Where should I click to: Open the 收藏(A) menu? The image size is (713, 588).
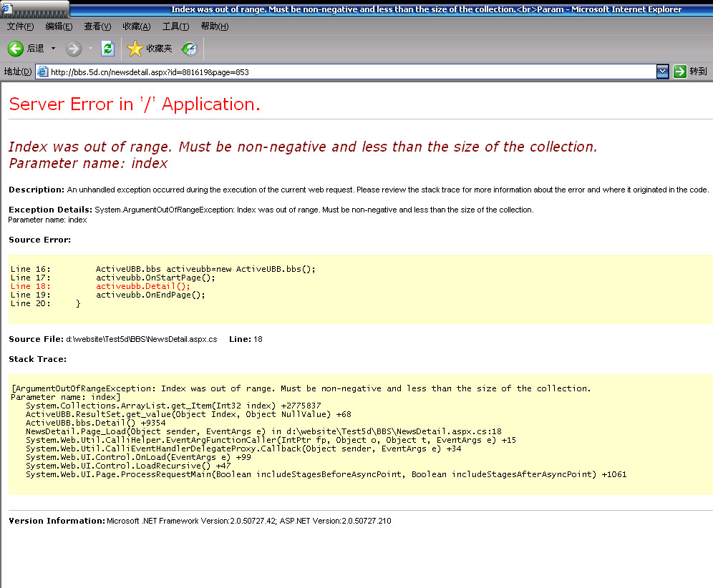click(x=137, y=26)
